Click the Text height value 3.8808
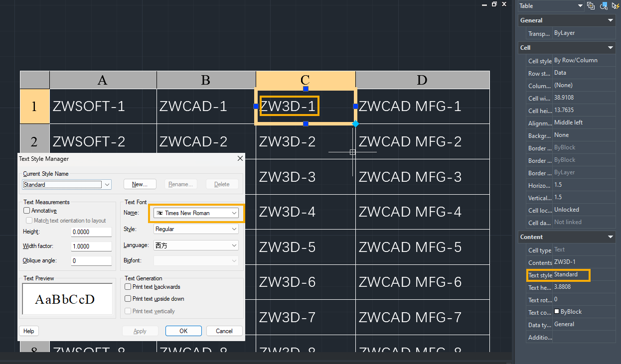Viewport: 621px width, 364px height. [584, 287]
